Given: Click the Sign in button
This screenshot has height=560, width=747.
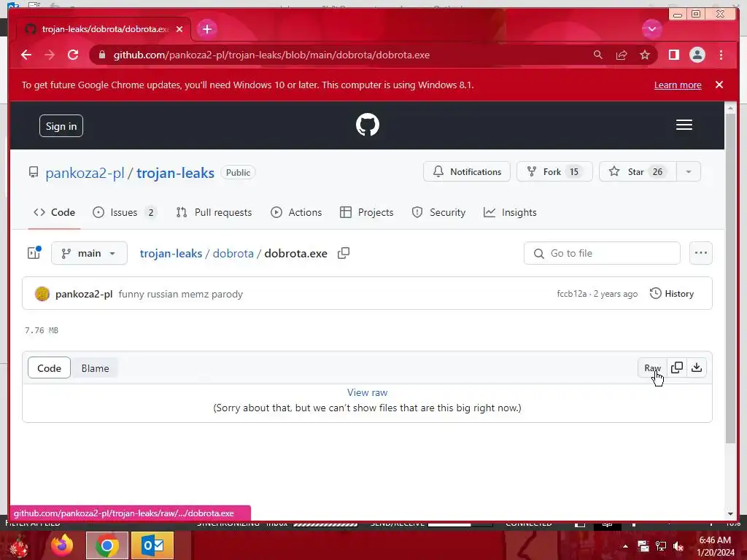Looking at the screenshot, I should [x=61, y=125].
